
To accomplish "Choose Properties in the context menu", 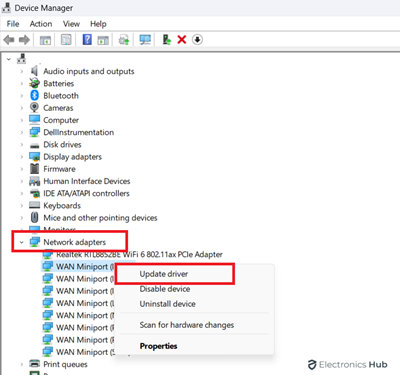I will [158, 346].
